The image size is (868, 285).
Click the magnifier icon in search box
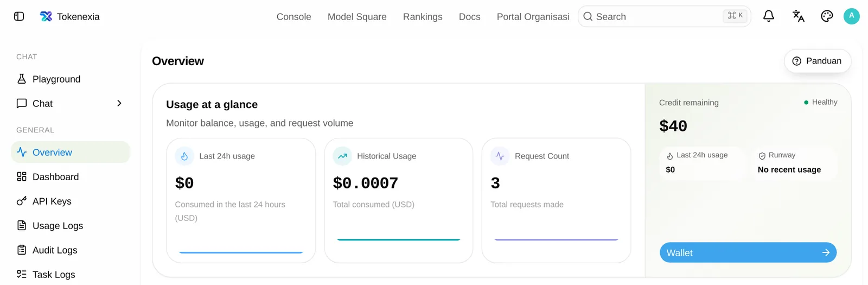point(588,16)
